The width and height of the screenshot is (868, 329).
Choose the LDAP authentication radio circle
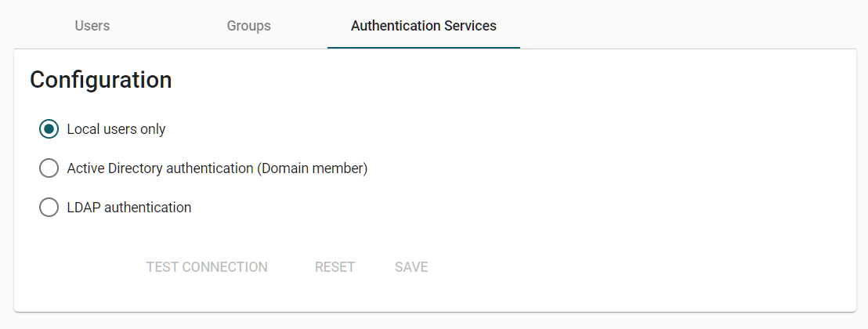click(x=49, y=208)
